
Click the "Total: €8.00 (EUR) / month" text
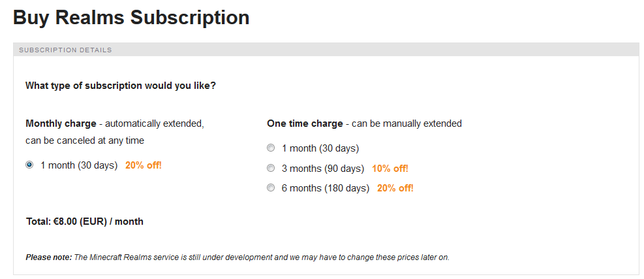(x=85, y=222)
